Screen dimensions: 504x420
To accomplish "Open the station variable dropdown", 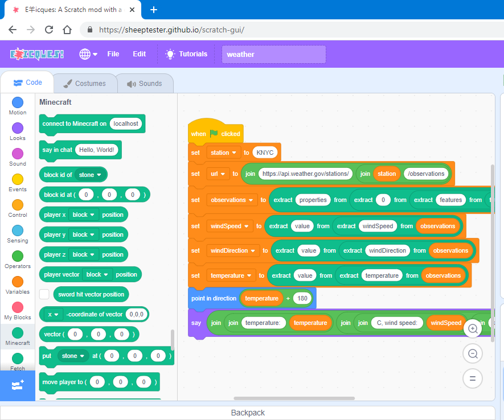I will [x=223, y=153].
